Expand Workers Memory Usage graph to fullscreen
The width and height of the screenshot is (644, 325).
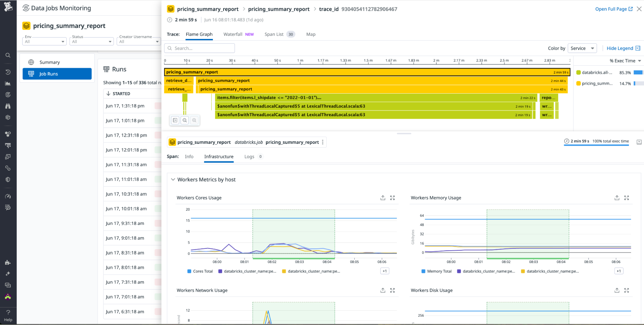pyautogui.click(x=626, y=198)
